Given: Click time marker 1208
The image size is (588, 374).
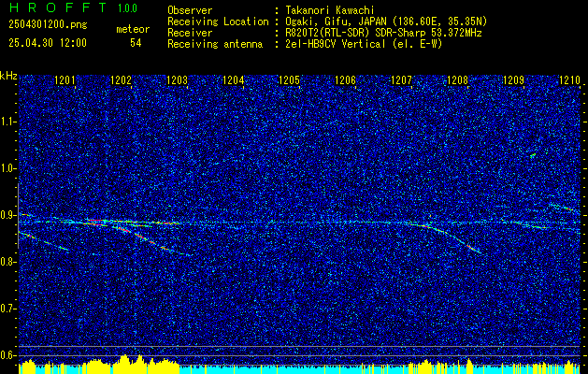Looking at the screenshot, I should pyautogui.click(x=457, y=79).
